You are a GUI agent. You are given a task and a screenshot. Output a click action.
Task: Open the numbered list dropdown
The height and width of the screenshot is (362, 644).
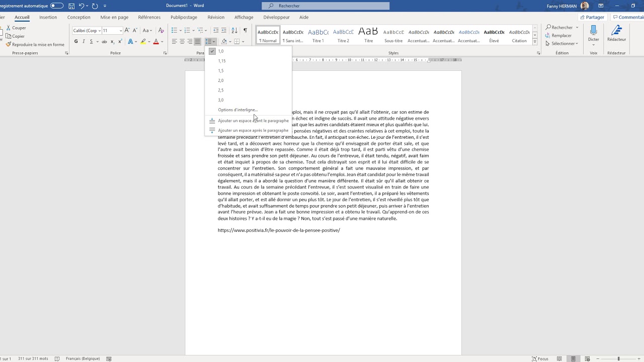[x=193, y=31]
